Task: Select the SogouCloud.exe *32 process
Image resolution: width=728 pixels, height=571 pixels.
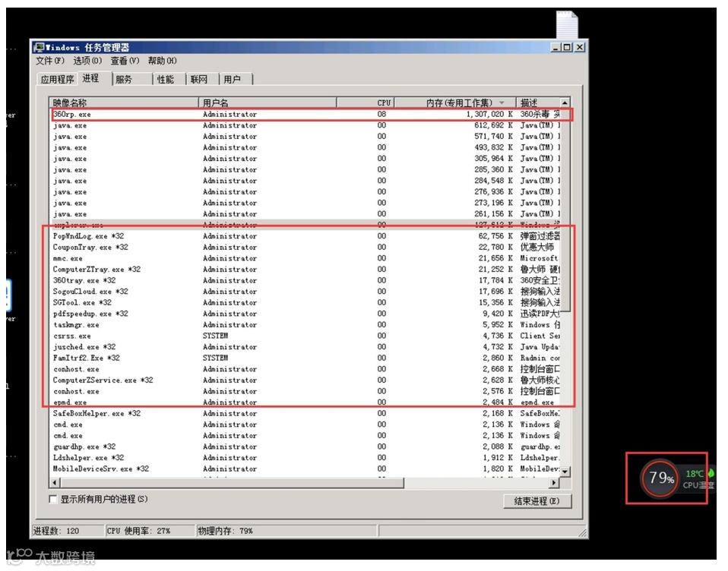Action: pyautogui.click(x=305, y=292)
